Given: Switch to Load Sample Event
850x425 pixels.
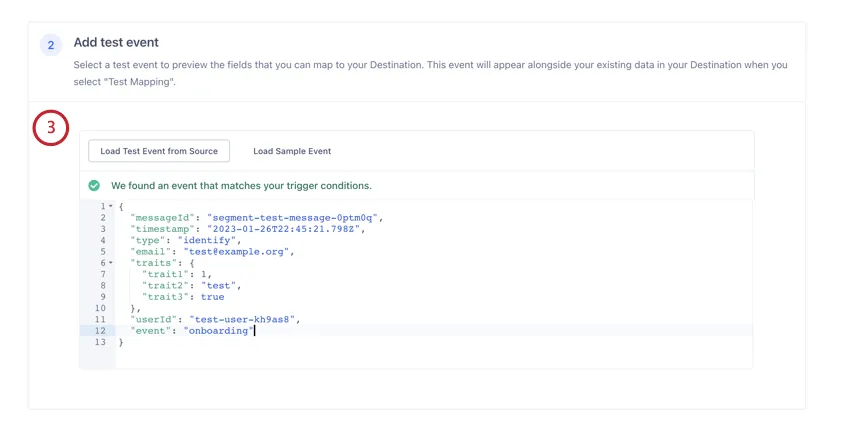Looking at the screenshot, I should tap(292, 151).
